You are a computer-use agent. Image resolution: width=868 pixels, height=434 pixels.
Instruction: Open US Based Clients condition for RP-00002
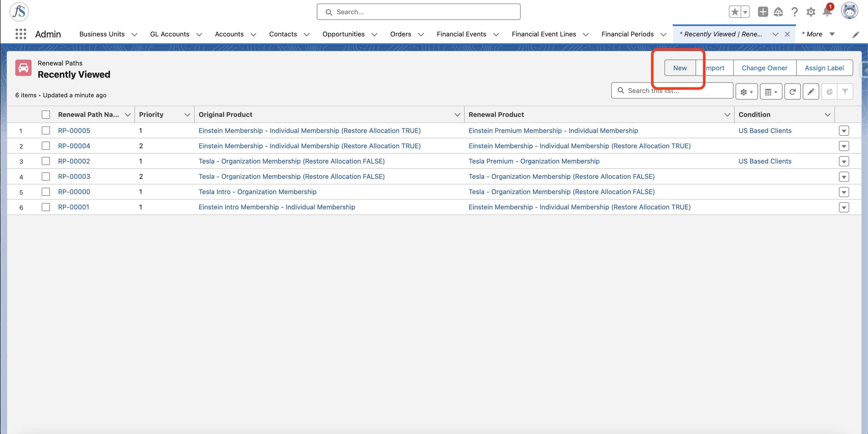point(765,161)
